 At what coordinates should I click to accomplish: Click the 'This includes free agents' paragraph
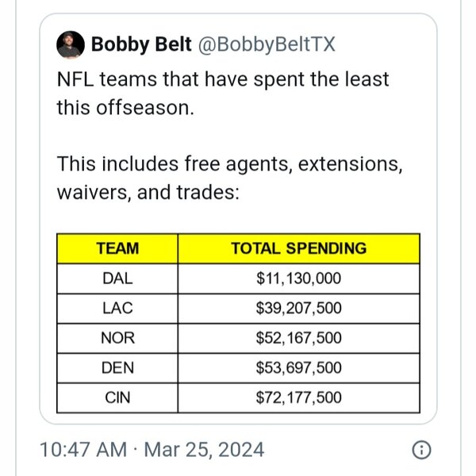(x=229, y=178)
